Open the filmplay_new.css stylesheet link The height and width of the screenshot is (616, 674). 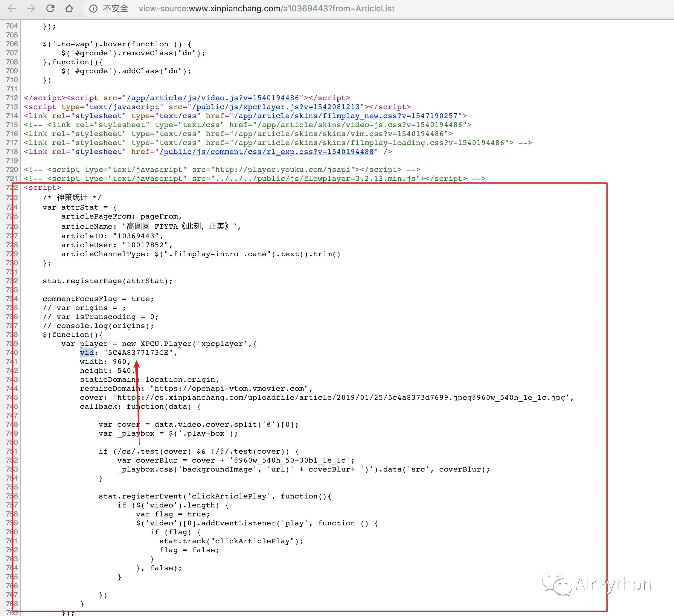[345, 116]
